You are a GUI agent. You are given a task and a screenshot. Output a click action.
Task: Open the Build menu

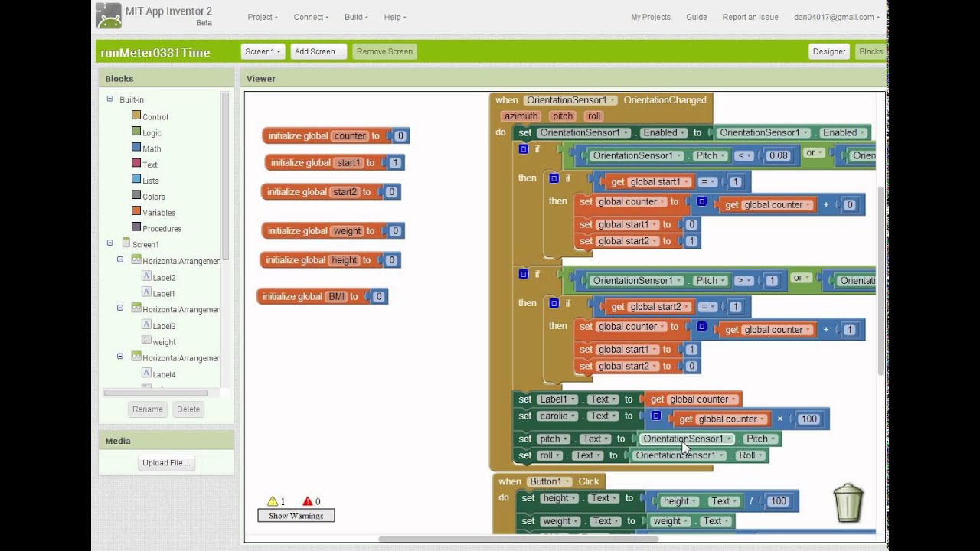click(356, 17)
